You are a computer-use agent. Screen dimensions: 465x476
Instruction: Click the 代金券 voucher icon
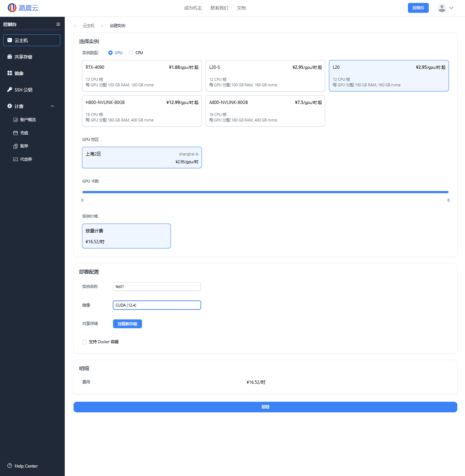[15, 159]
